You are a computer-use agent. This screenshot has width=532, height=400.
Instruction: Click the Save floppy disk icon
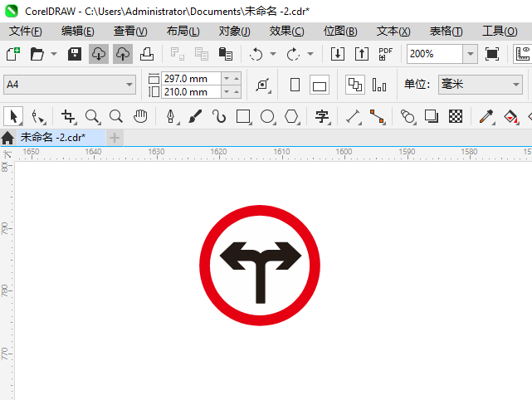click(75, 54)
